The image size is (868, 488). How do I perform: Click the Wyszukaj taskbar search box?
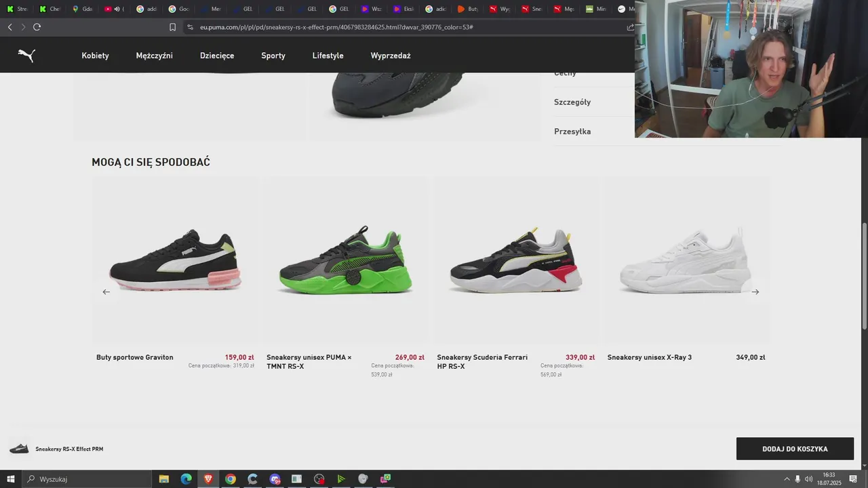coord(86,479)
